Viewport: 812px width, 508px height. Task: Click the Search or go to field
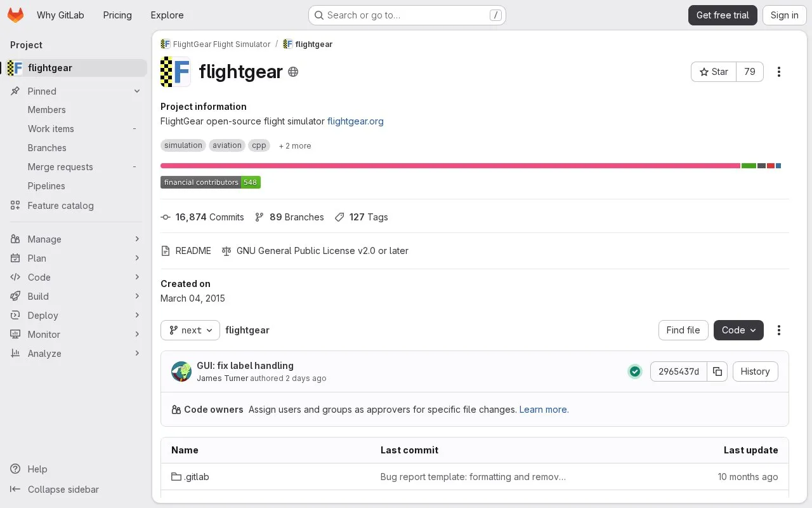coord(407,15)
